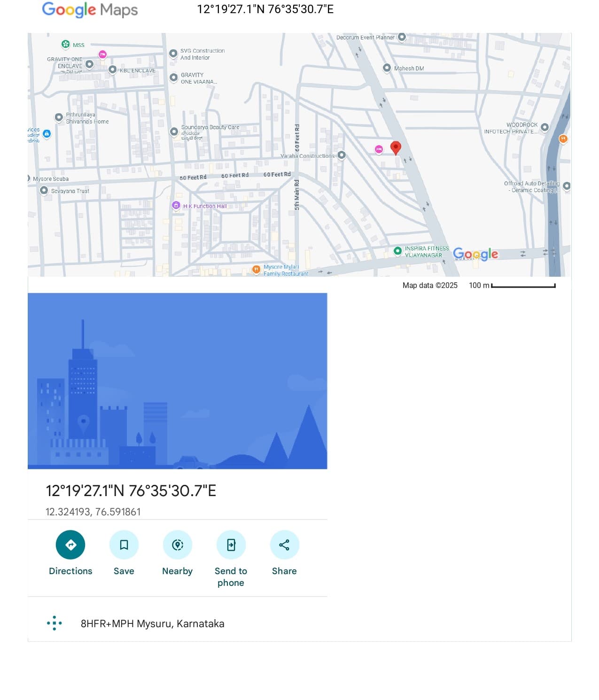This screenshot has width=599, height=700.
Task: Select the MSS green map marker
Action: pos(66,44)
